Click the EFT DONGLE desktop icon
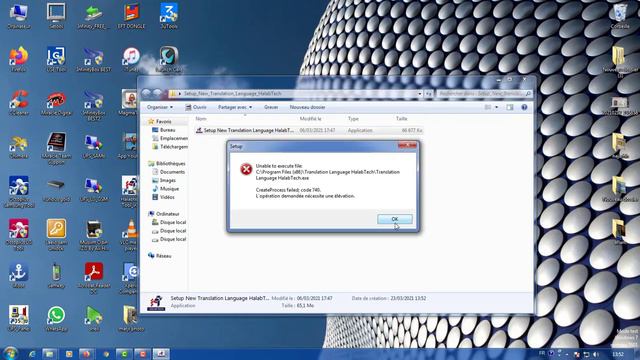The height and width of the screenshot is (360, 640). coord(131,16)
